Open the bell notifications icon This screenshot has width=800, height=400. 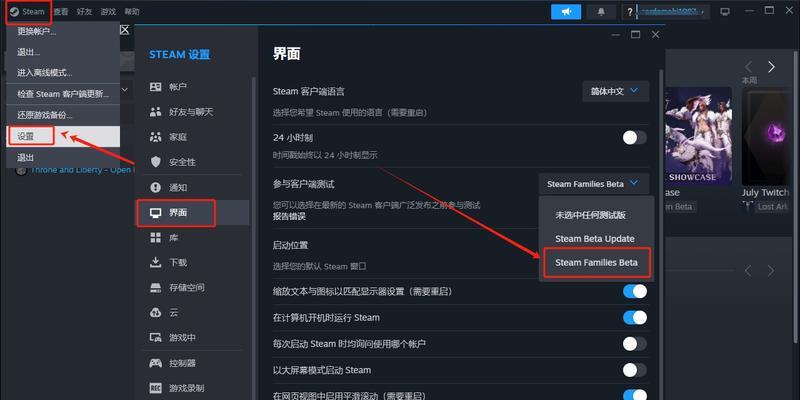[602, 12]
